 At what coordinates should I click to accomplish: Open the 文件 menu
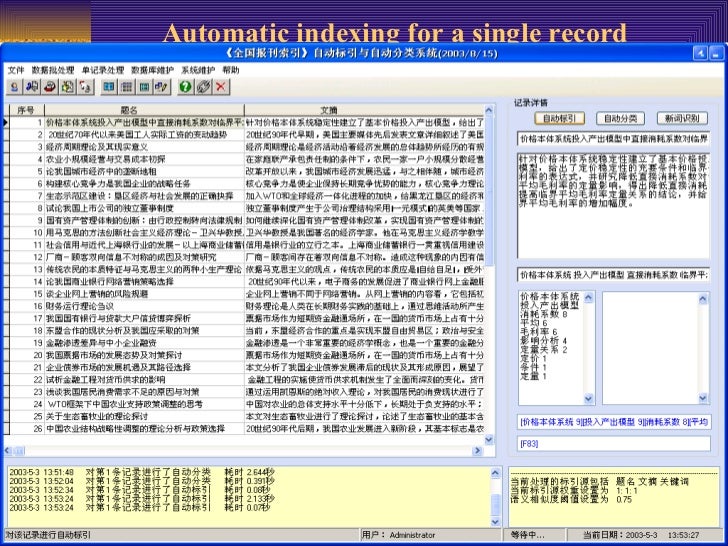(16, 70)
